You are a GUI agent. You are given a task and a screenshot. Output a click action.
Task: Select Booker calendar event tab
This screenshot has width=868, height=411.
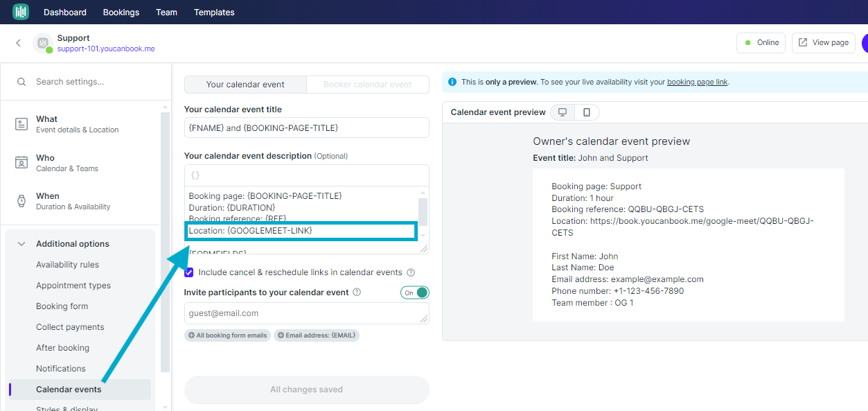point(368,85)
